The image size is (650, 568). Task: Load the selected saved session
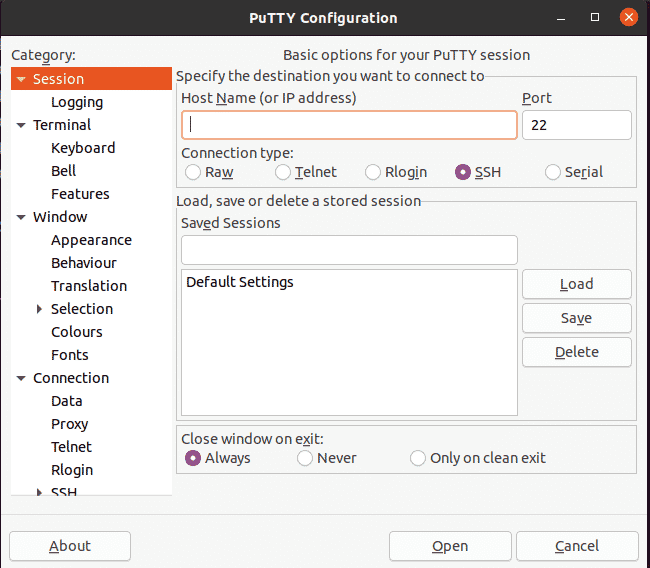(577, 284)
